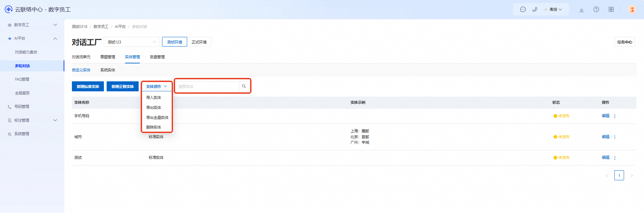This screenshot has height=213, width=644.
Task: Open the app grid icon in header
Action: click(x=611, y=9)
